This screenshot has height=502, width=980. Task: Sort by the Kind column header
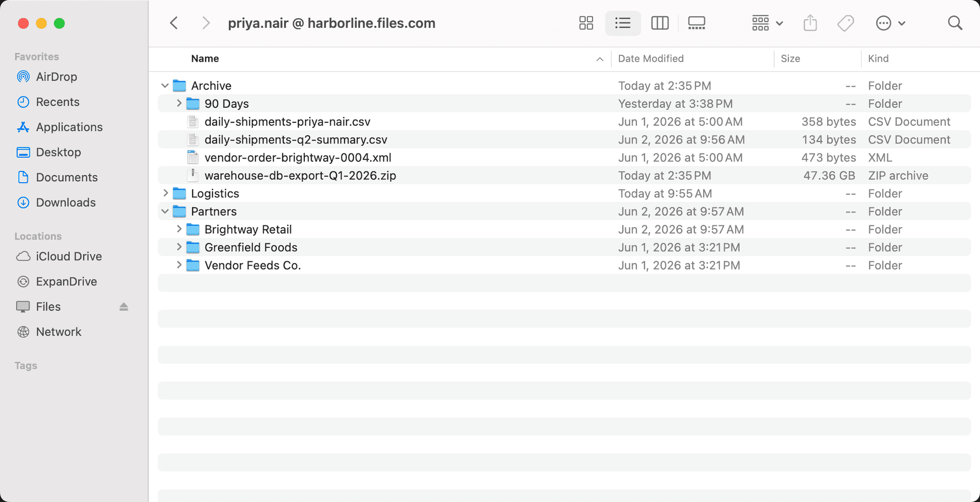point(878,59)
